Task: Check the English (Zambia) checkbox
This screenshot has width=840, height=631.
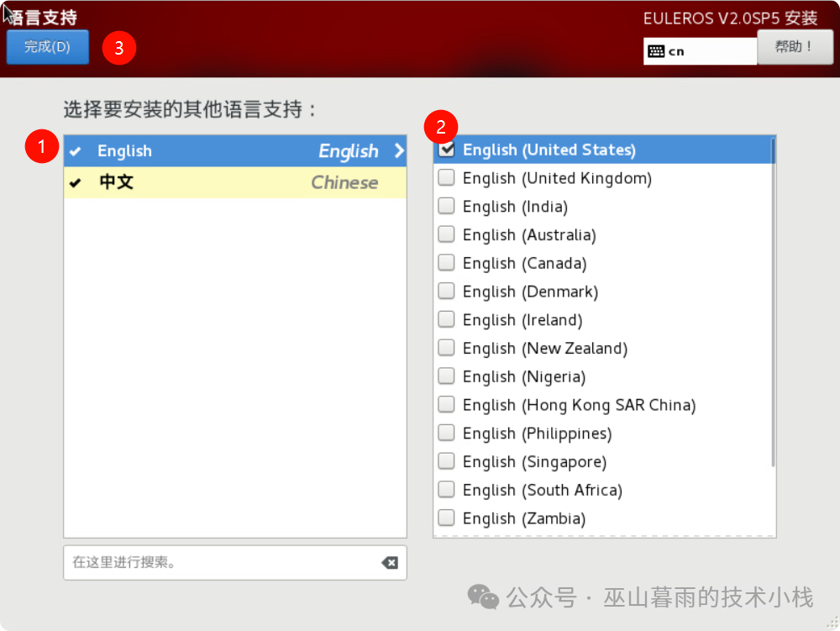Action: [x=447, y=518]
